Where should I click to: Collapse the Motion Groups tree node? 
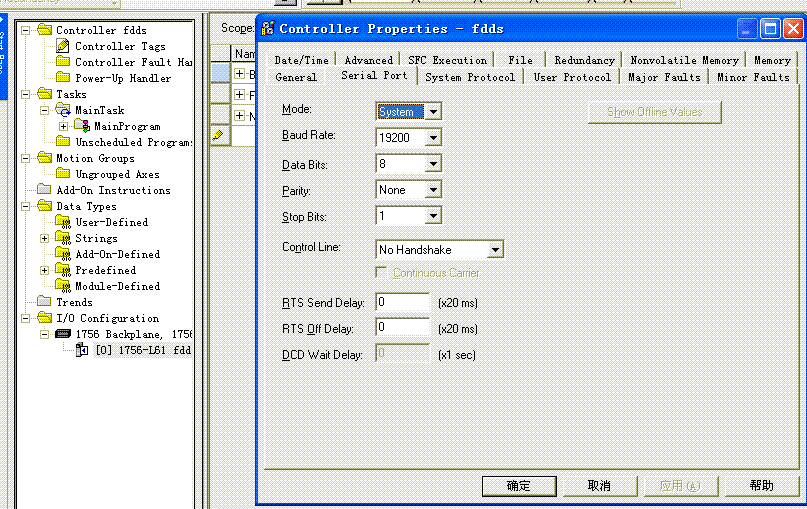(25, 158)
